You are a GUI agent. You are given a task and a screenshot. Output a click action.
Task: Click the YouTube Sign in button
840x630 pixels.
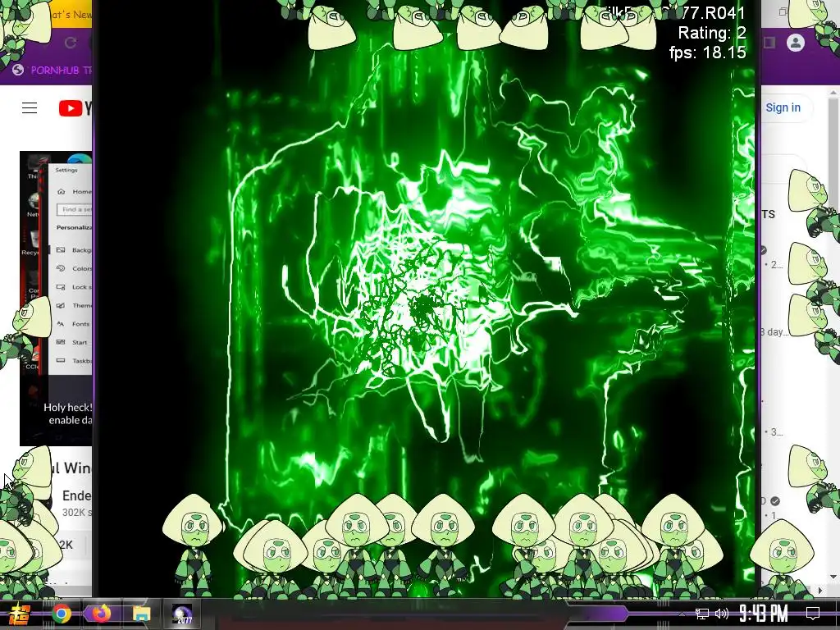pyautogui.click(x=783, y=107)
